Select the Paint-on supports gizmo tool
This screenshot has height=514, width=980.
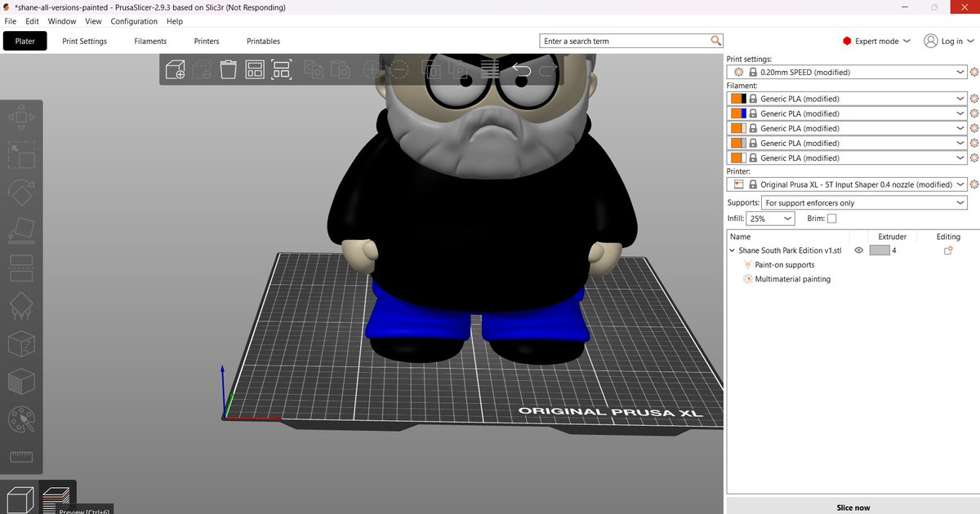[21, 307]
